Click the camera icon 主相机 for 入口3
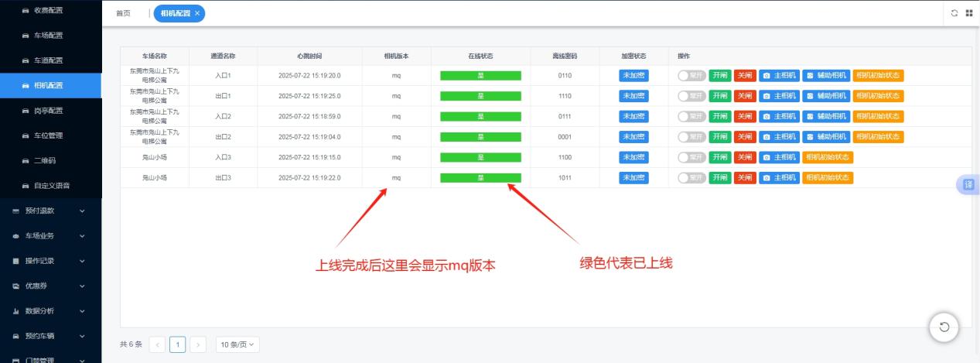Viewport: 980px width, 363px height. 767,157
